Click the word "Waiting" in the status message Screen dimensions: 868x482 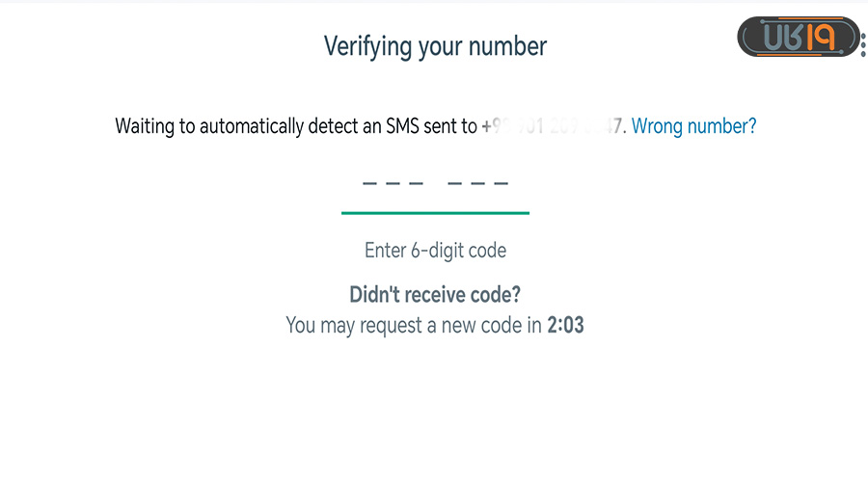145,126
